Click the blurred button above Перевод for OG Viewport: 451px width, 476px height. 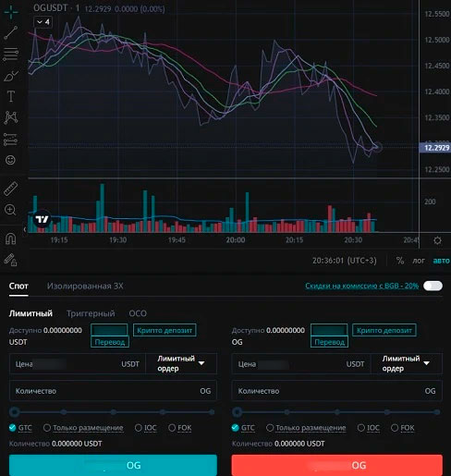pyautogui.click(x=329, y=330)
